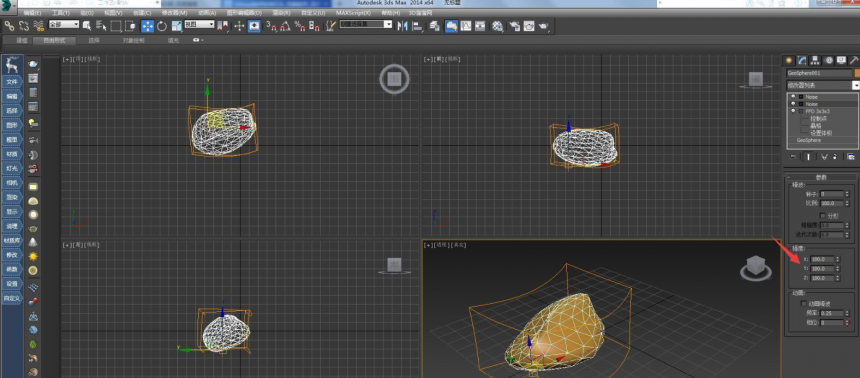The width and height of the screenshot is (860, 378).
Task: Enable the 分形 fractal checkbox
Action: coord(822,215)
